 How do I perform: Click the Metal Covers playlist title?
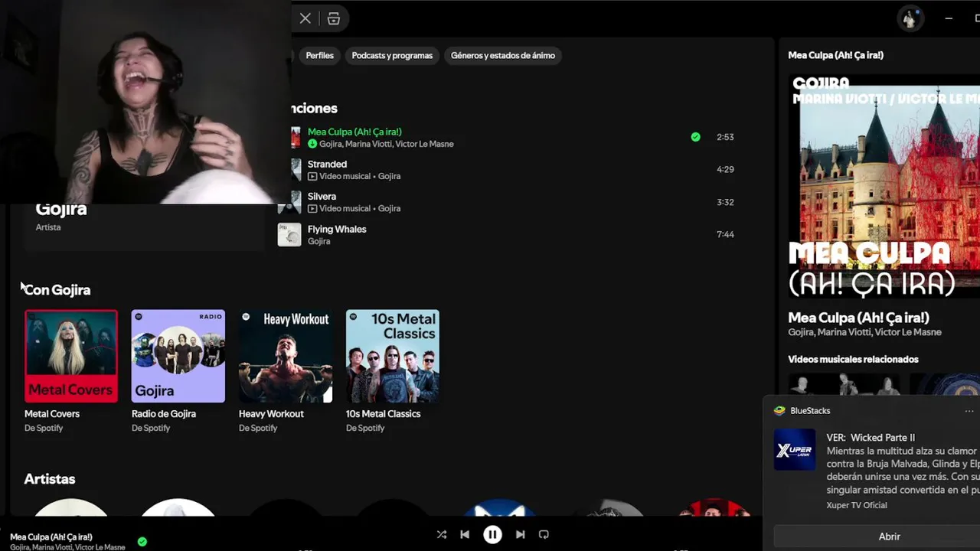[52, 414]
